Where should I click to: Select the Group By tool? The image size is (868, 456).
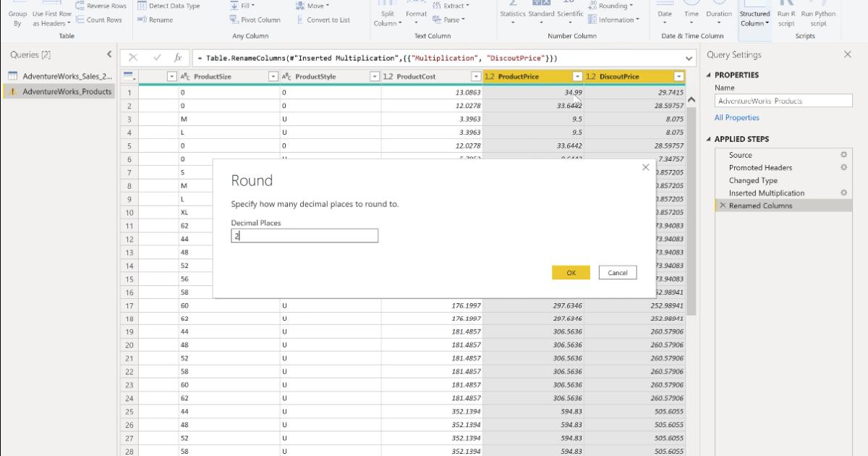[x=17, y=13]
